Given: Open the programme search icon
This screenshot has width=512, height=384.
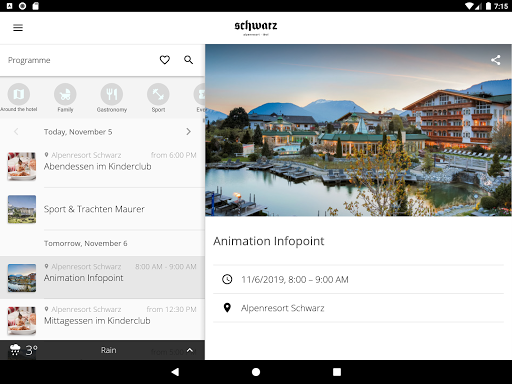Looking at the screenshot, I should click(x=189, y=60).
